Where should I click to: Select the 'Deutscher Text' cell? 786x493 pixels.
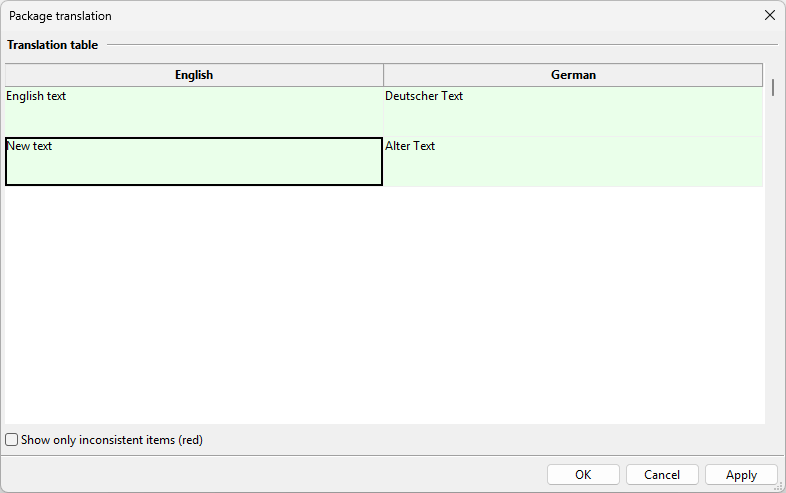(x=573, y=112)
